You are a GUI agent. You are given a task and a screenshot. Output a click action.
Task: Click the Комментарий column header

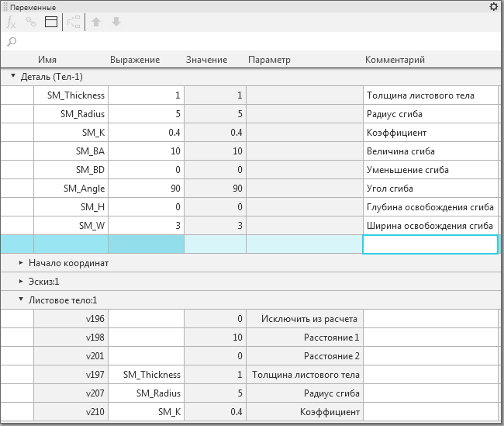point(395,60)
